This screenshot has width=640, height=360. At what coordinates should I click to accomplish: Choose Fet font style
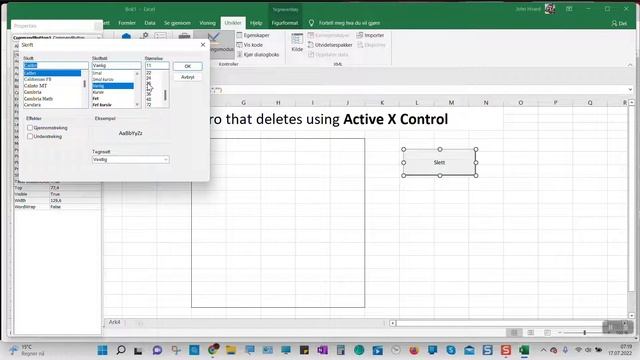click(96, 98)
